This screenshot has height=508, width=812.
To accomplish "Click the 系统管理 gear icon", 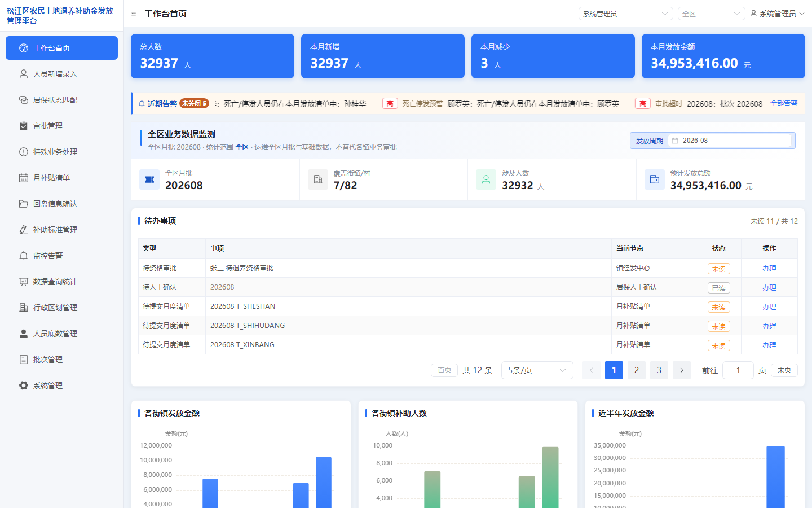I will point(24,386).
